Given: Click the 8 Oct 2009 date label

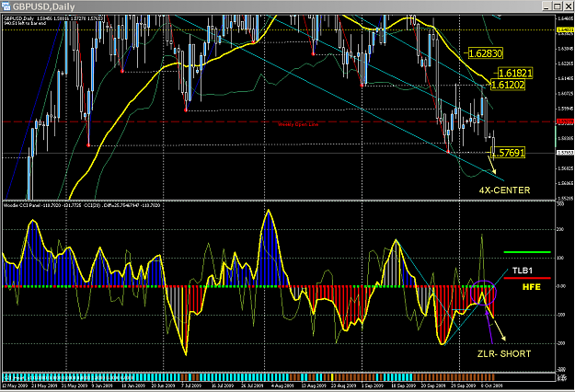Looking at the screenshot, I should (492, 386).
